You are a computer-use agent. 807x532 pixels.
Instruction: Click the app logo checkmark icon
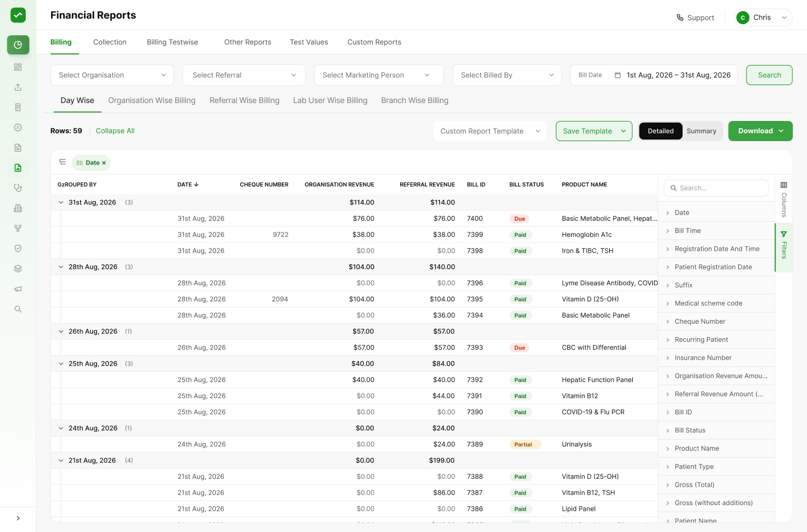[18, 15]
